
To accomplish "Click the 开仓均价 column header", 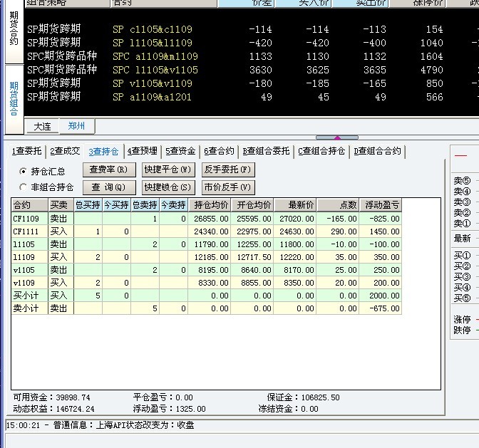I will click(252, 205).
